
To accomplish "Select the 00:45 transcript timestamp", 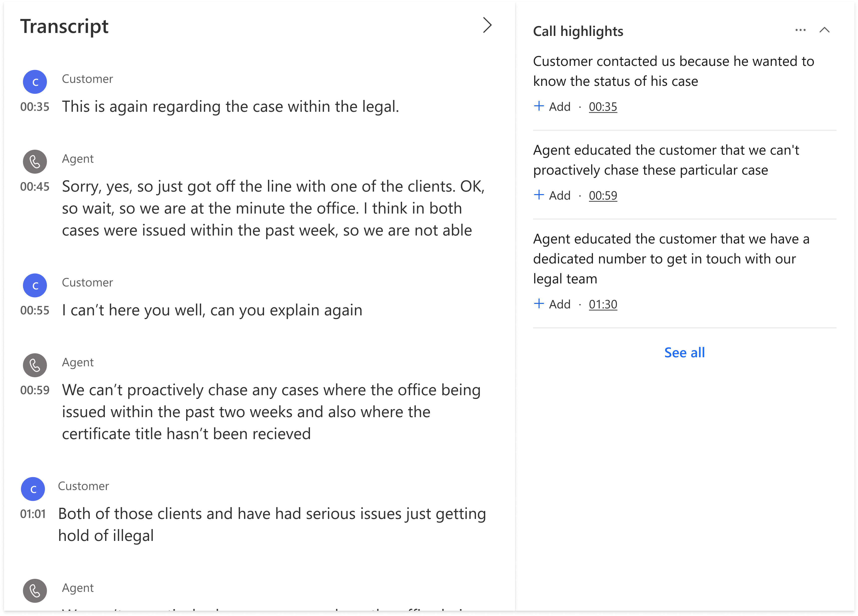I will [35, 186].
